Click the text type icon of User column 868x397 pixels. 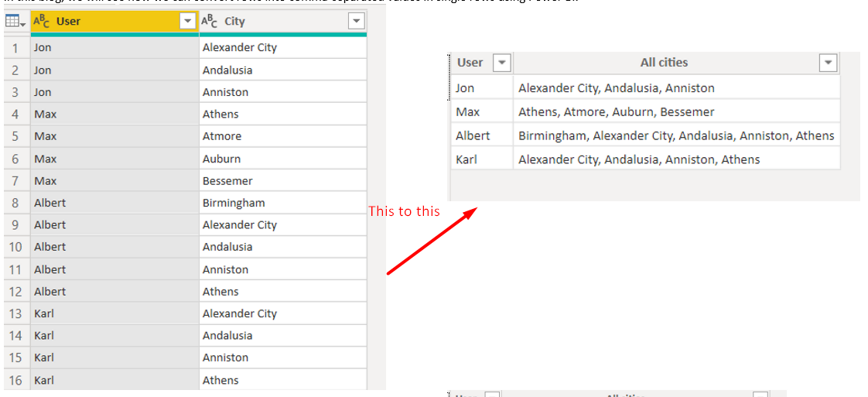click(42, 22)
